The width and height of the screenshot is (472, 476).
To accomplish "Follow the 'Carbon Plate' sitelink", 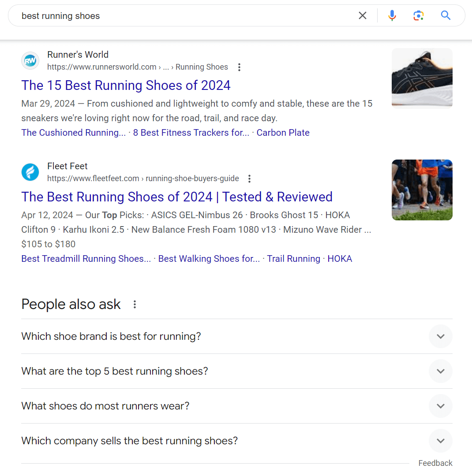I will point(283,133).
